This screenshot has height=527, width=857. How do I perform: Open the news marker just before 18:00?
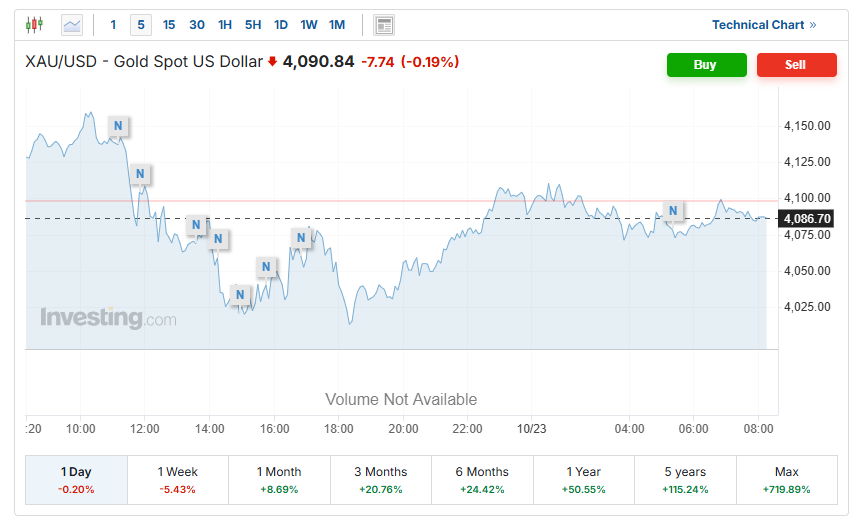301,237
